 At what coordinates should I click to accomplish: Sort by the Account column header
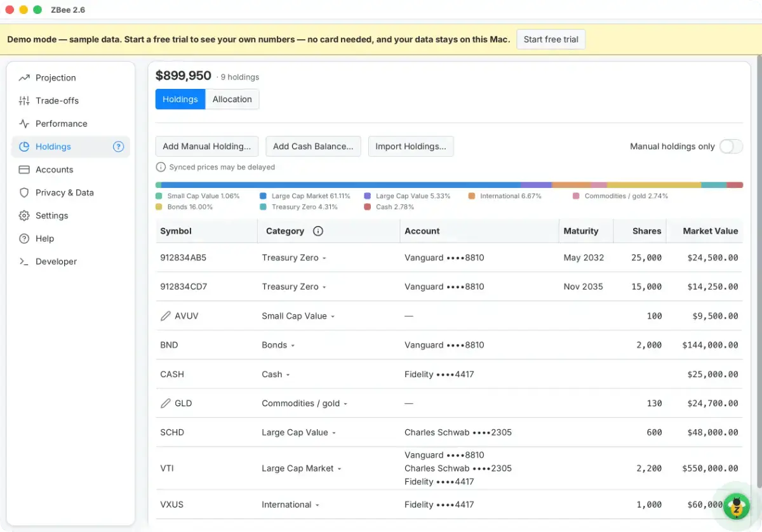[x=479, y=231]
